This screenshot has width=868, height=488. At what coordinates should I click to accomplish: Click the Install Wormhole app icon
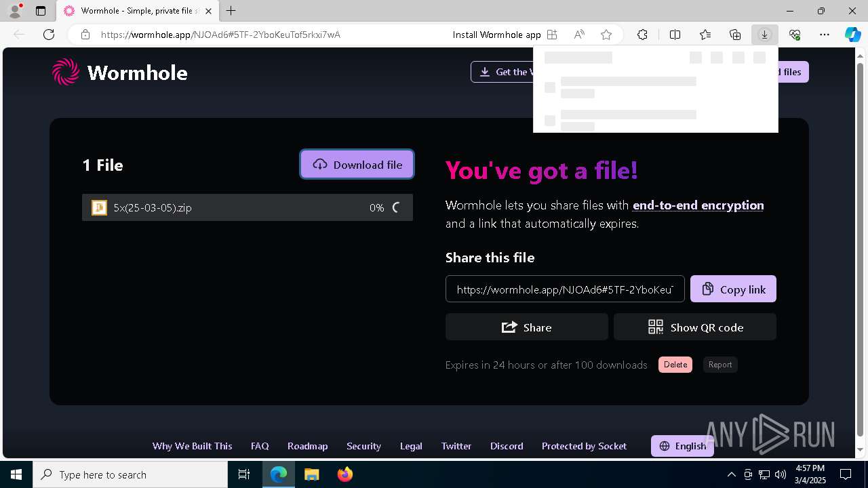pos(552,35)
